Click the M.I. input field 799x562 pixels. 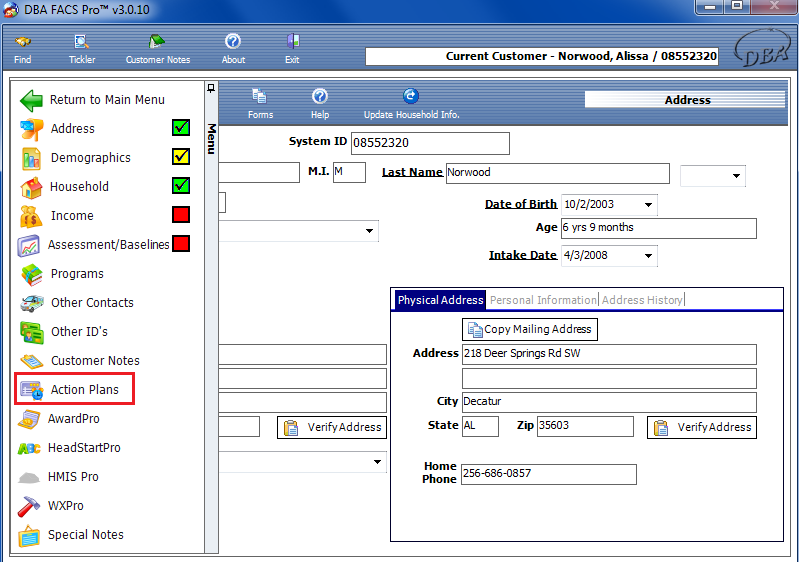[x=349, y=172]
